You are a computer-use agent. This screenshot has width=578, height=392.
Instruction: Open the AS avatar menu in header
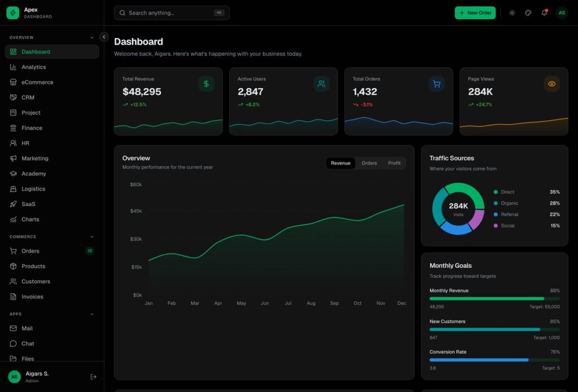(x=562, y=13)
